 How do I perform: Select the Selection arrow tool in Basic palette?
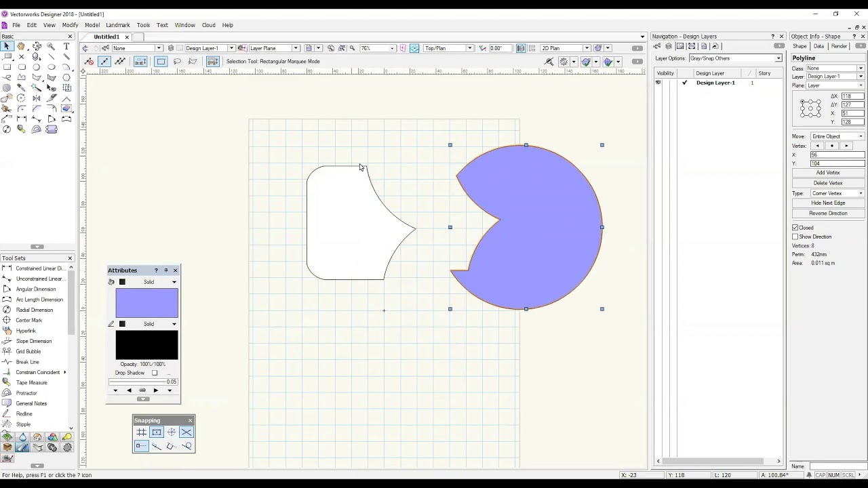[7, 46]
